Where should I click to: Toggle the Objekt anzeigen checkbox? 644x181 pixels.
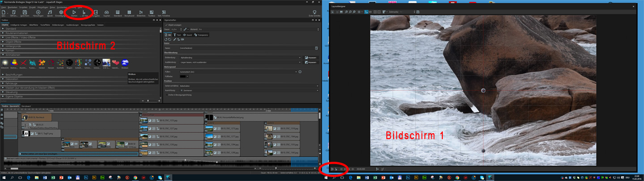tap(167, 25)
